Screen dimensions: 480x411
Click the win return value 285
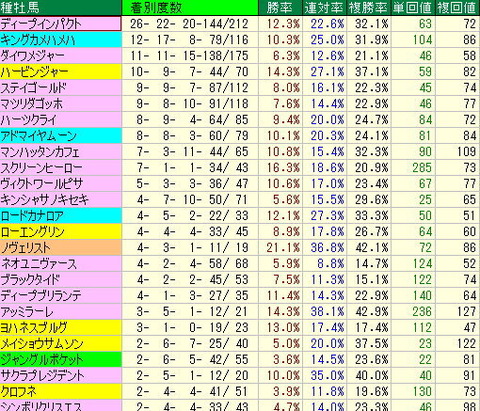point(422,168)
